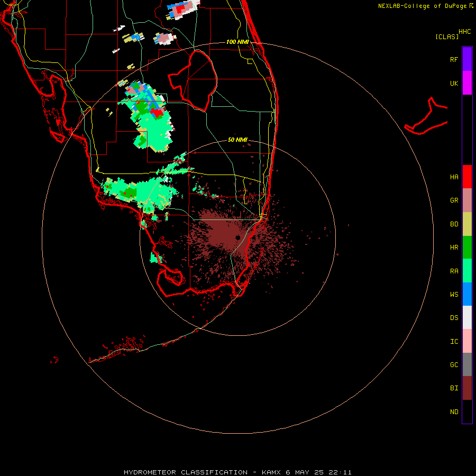Image resolution: width=476 pixels, height=476 pixels.
Task: Click the red island outline east of Florida
Action: point(426,116)
